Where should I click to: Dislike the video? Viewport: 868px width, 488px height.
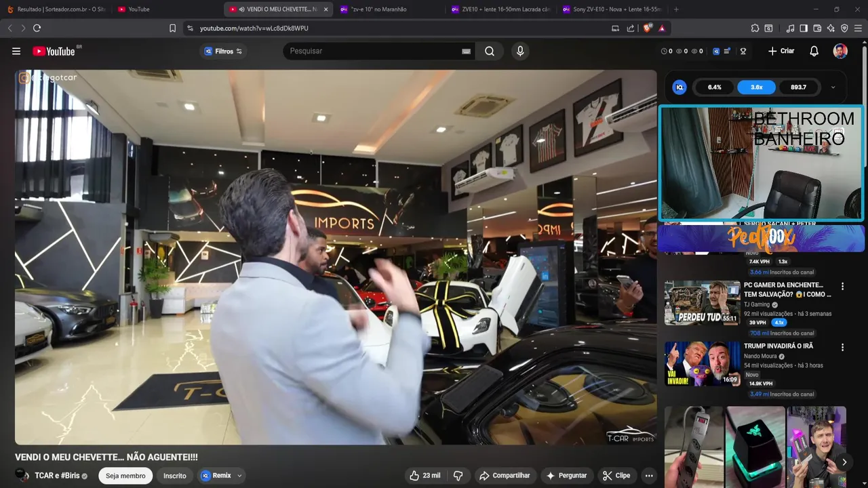(458, 476)
